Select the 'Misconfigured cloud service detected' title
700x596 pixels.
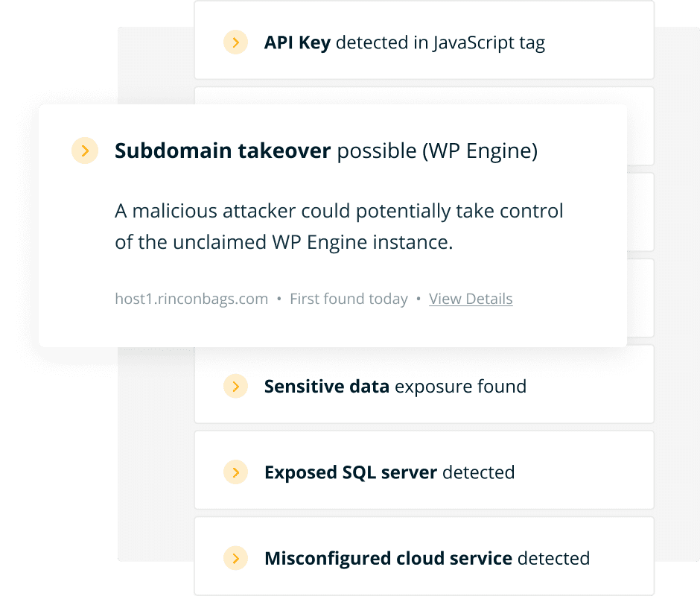[x=427, y=558]
